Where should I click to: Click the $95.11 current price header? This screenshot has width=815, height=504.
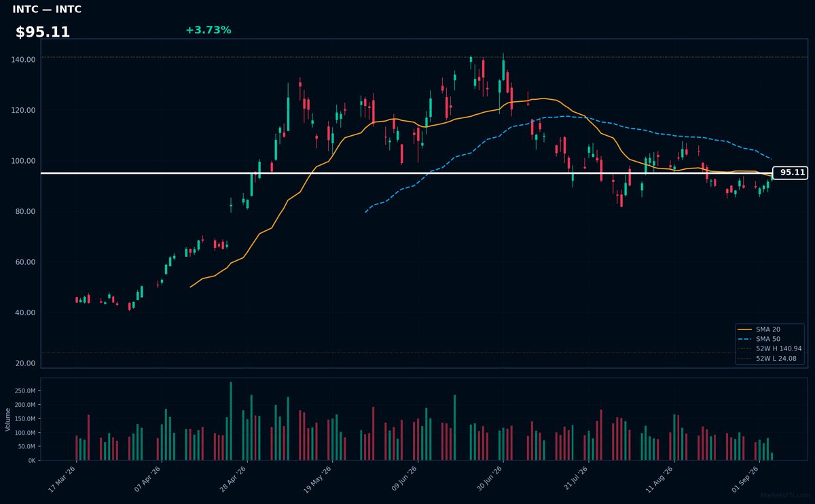[x=43, y=33]
